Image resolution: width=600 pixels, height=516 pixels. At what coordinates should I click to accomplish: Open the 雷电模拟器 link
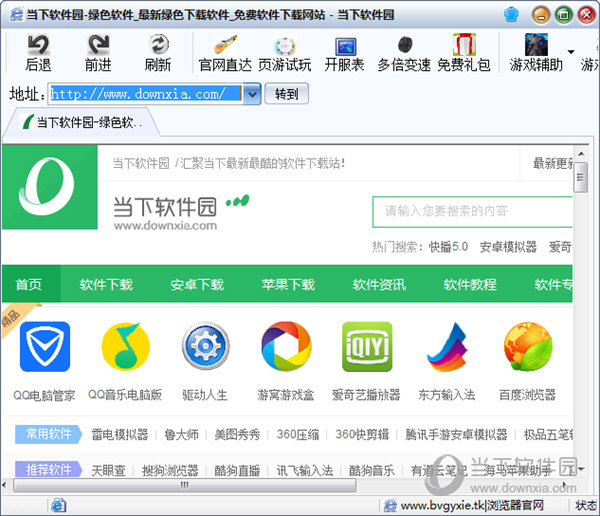tap(120, 434)
